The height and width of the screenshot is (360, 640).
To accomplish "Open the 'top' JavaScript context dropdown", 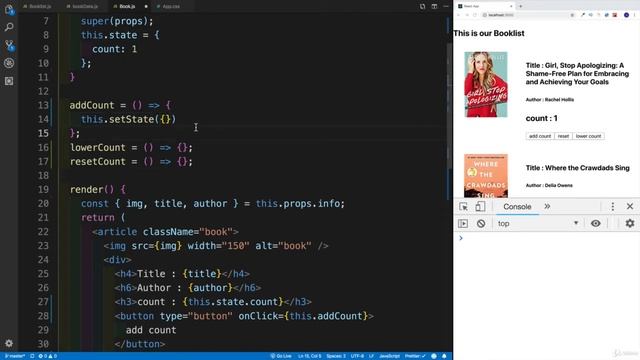I will 538,224.
